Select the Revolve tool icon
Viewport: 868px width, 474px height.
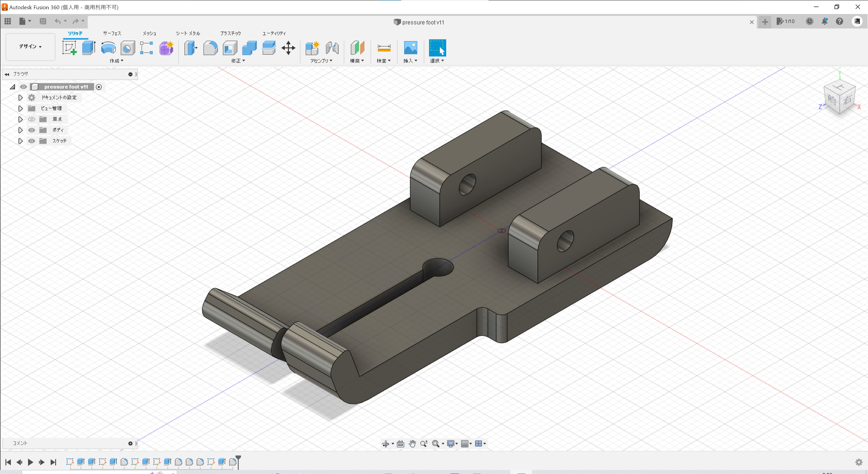108,48
